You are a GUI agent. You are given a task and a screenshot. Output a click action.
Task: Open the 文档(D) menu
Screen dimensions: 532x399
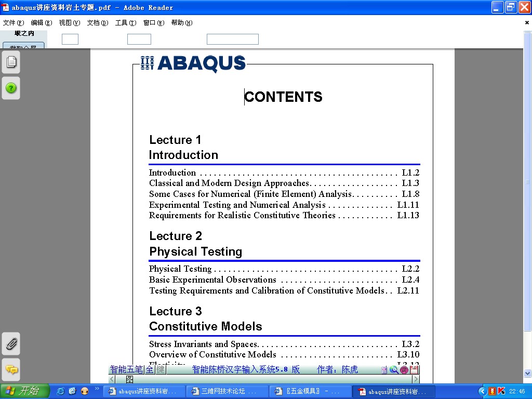click(98, 23)
